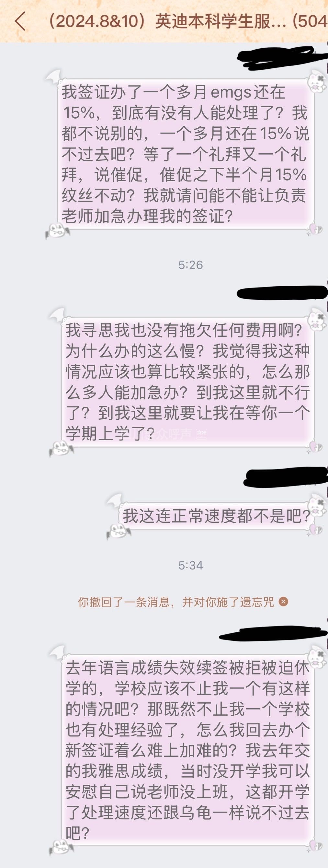Open the group chat title in the header
Screen dimensions: 328x868
186,22
